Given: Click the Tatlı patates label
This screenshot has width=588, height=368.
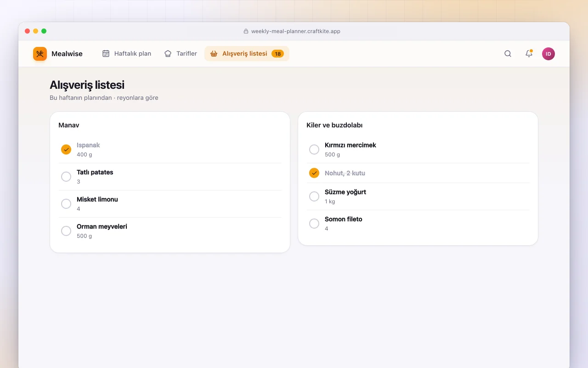Looking at the screenshot, I should click(x=95, y=172).
